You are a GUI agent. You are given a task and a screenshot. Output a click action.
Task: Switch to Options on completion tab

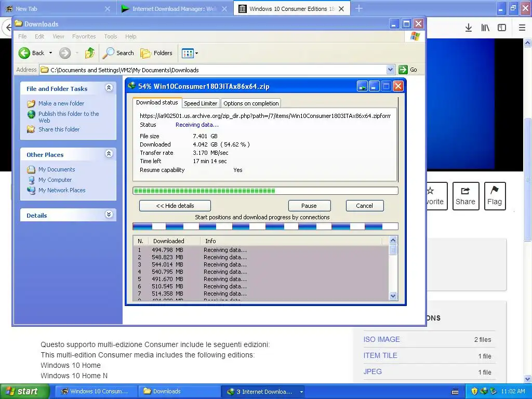coord(251,103)
